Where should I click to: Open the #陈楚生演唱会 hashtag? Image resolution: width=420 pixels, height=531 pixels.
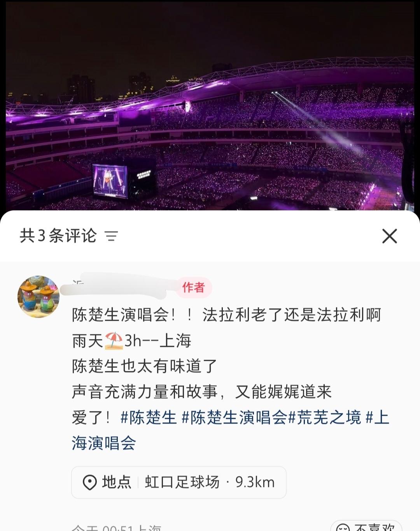[x=234, y=417]
